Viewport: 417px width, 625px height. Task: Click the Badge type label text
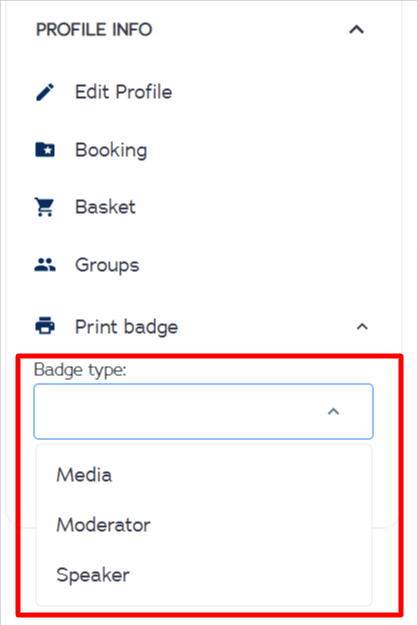point(80,370)
